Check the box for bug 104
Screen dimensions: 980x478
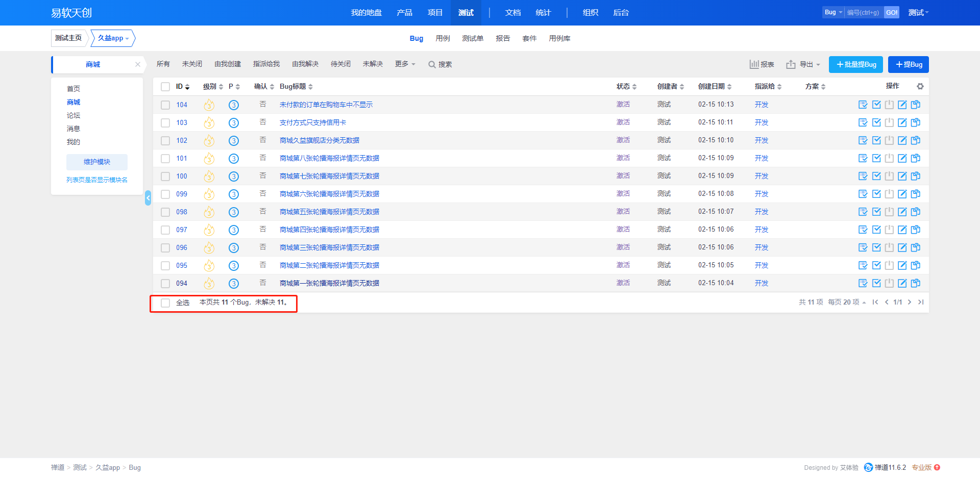(165, 105)
